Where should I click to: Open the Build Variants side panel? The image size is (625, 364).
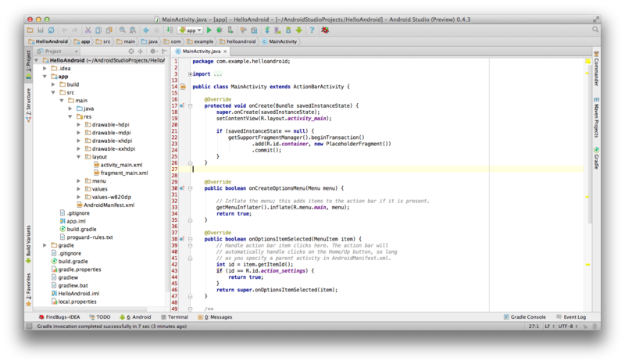pyautogui.click(x=28, y=244)
